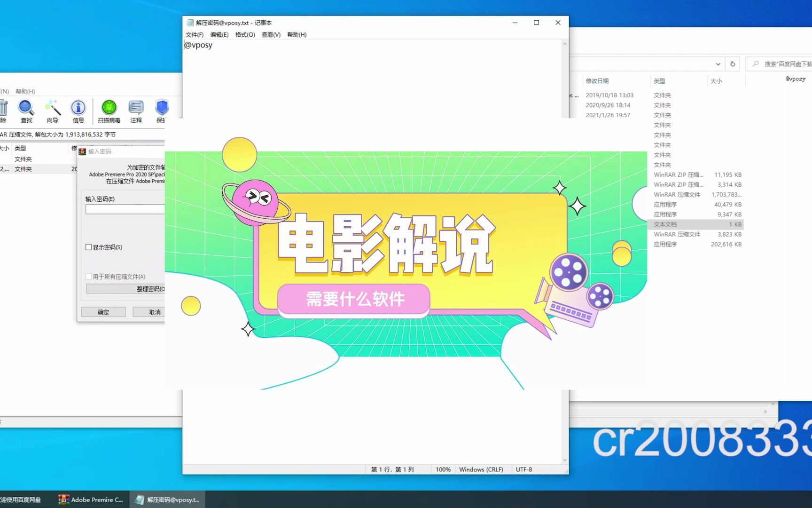
Task: Open the Wizard (向导) tool in WinRAR
Action: coord(52,111)
